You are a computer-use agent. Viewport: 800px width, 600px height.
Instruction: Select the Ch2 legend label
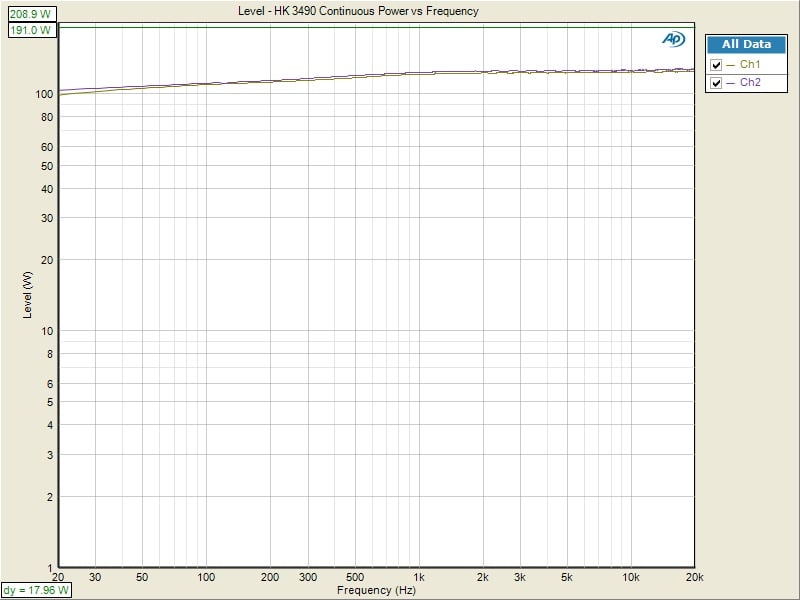pos(750,83)
